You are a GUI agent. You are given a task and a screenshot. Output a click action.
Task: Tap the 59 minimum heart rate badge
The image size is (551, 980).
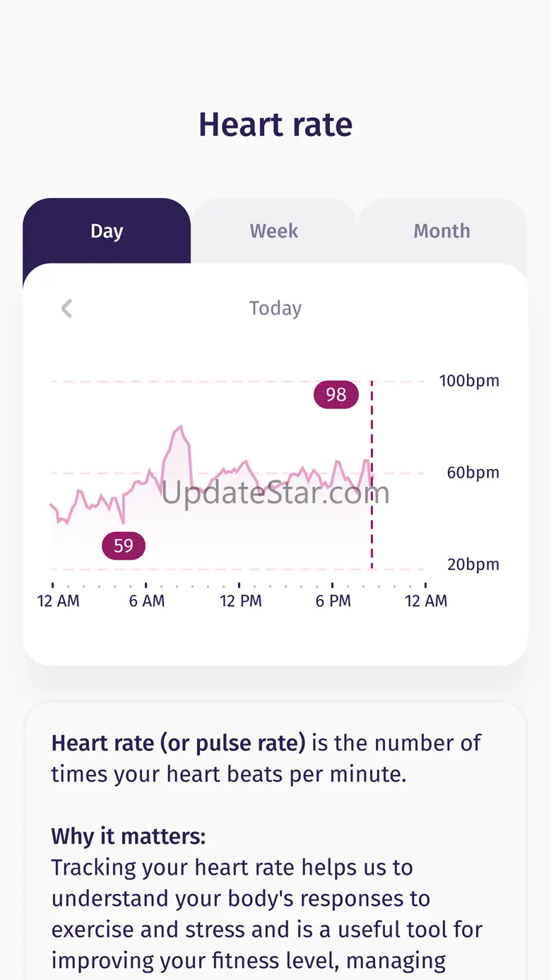(x=124, y=546)
